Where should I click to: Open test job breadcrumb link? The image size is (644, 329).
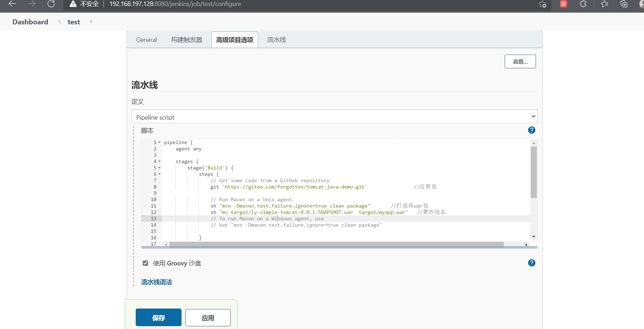point(74,22)
